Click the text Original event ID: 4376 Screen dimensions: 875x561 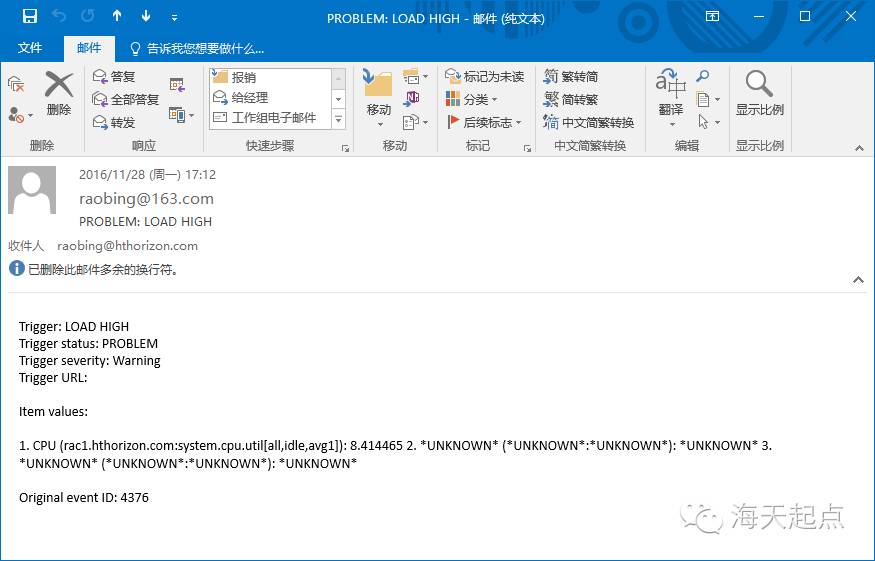(x=84, y=497)
